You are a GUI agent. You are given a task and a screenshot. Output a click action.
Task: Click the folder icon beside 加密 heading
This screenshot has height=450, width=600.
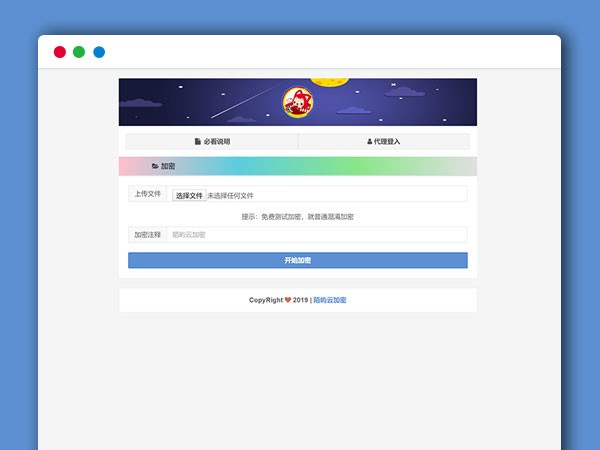point(155,166)
